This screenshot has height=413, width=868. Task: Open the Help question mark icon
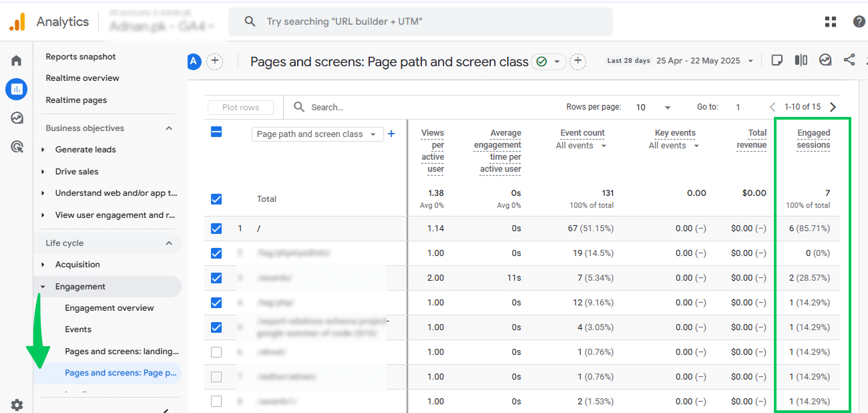(859, 21)
